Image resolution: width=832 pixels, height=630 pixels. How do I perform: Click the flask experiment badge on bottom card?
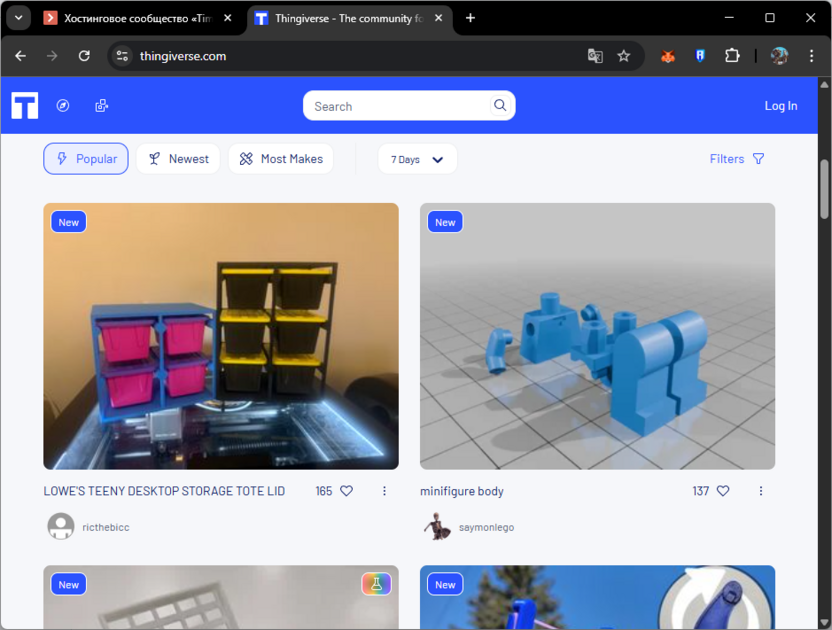point(376,584)
